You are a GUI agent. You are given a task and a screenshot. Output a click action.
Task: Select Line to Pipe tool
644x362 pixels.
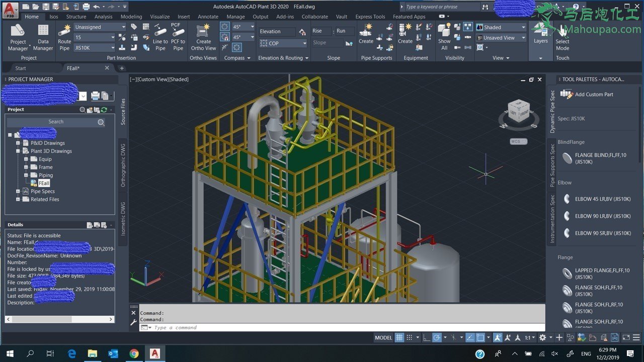pos(160,37)
